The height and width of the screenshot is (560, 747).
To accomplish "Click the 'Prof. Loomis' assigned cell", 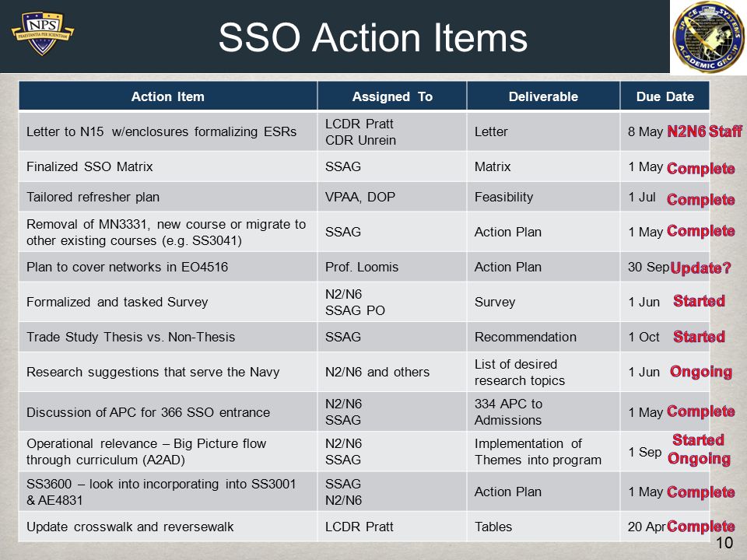I will click(392, 267).
